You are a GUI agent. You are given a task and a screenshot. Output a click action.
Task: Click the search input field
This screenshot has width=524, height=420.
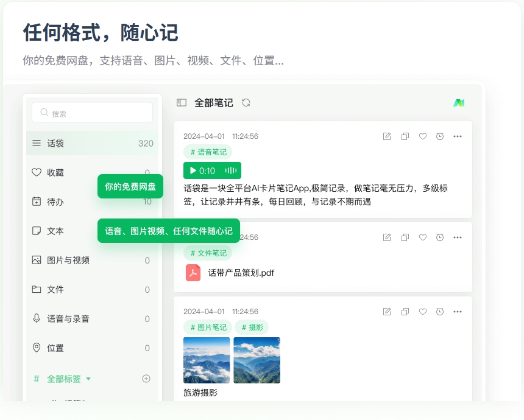(93, 113)
